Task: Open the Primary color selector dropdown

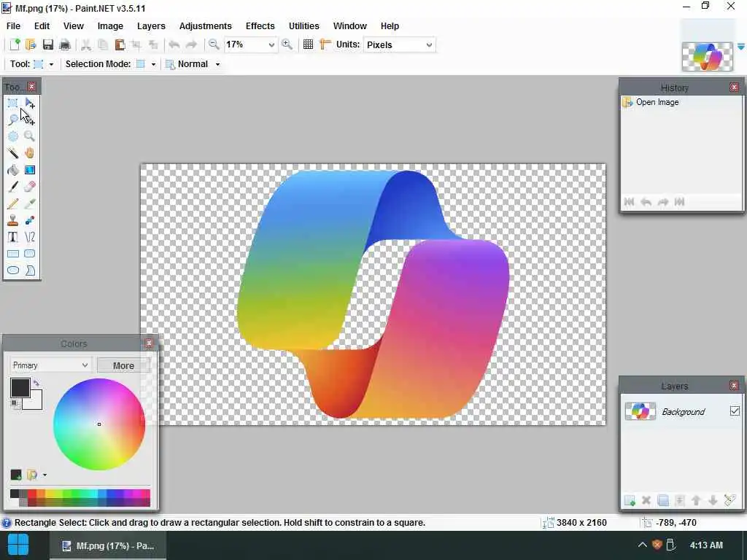Action: click(50, 365)
